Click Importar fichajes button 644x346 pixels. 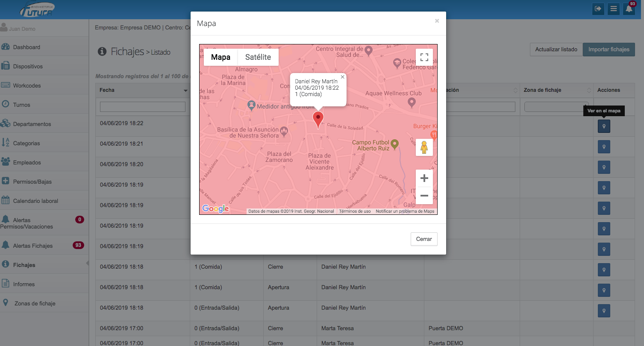[x=609, y=50]
